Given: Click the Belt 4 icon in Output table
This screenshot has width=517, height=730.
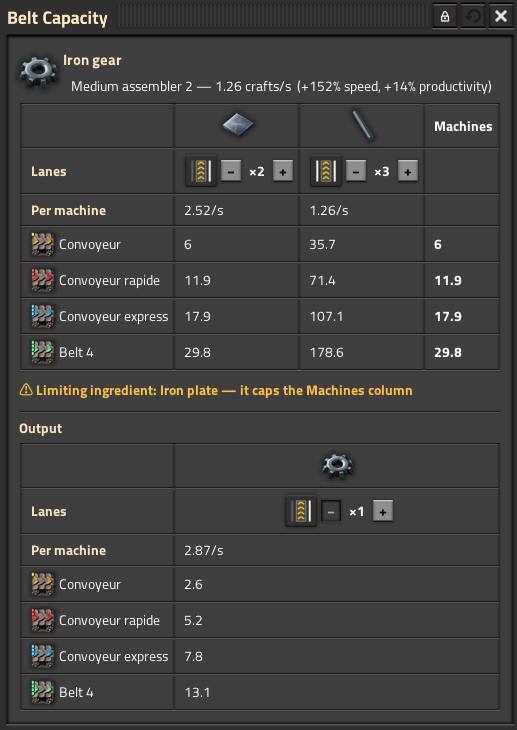Looking at the screenshot, I should [x=42, y=692].
